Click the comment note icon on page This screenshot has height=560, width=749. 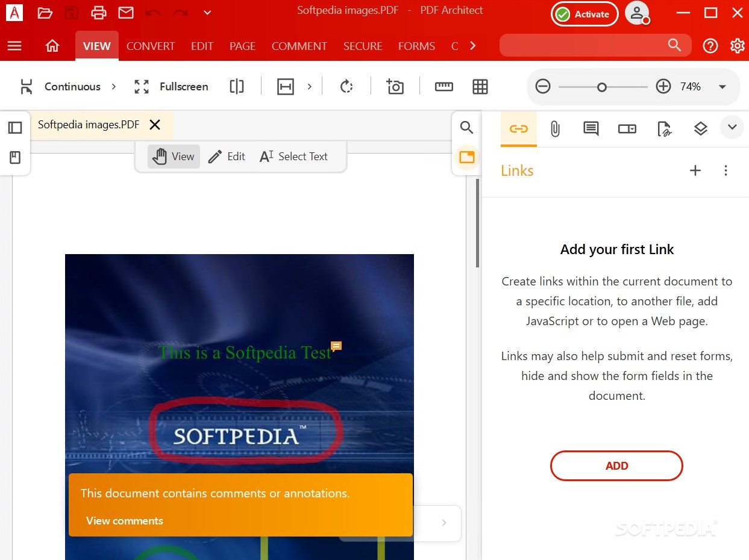tap(337, 346)
